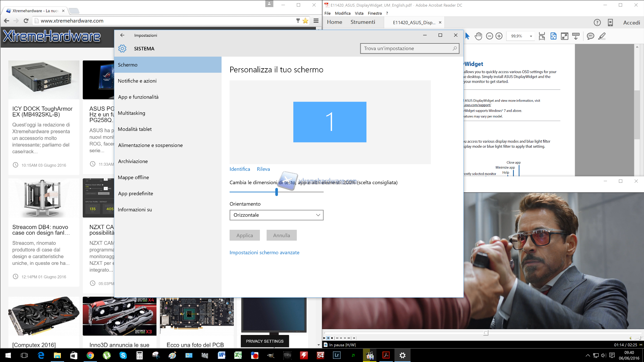Open the Chrome hamburger menu
Image resolution: width=644 pixels, height=362 pixels.
point(316,21)
